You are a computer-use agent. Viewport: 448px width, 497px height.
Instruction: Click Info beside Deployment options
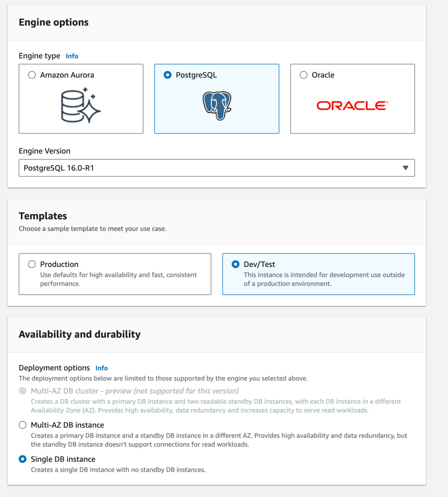pyautogui.click(x=102, y=368)
